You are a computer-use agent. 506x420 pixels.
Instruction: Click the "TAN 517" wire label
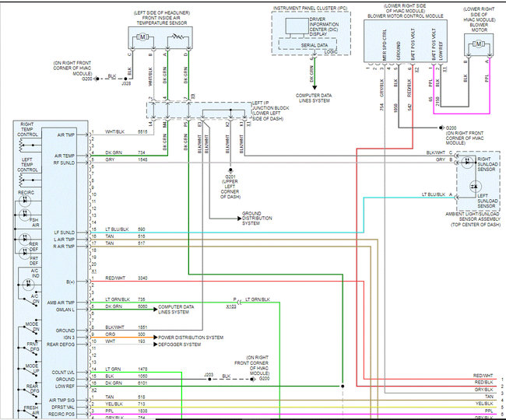[125, 243]
